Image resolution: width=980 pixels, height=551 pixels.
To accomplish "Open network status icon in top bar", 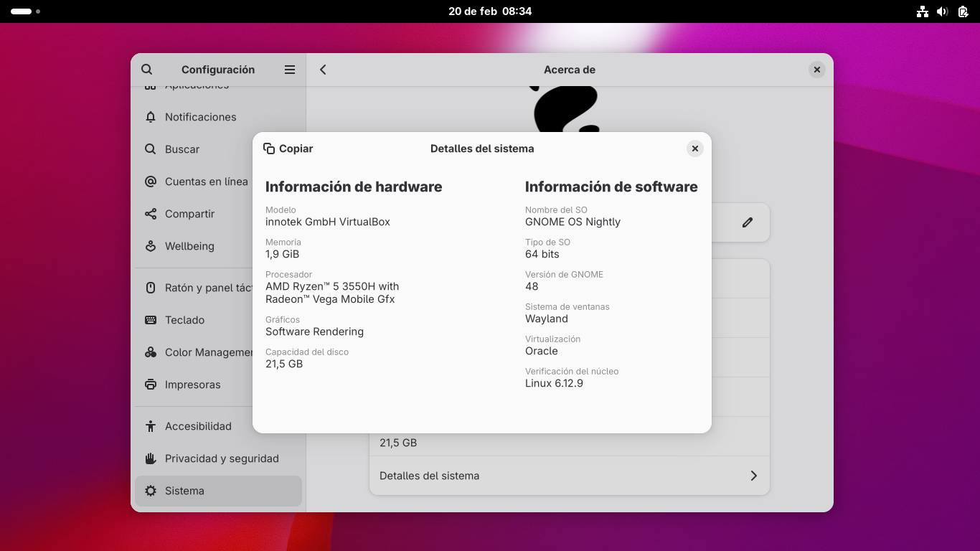I will [x=923, y=11].
